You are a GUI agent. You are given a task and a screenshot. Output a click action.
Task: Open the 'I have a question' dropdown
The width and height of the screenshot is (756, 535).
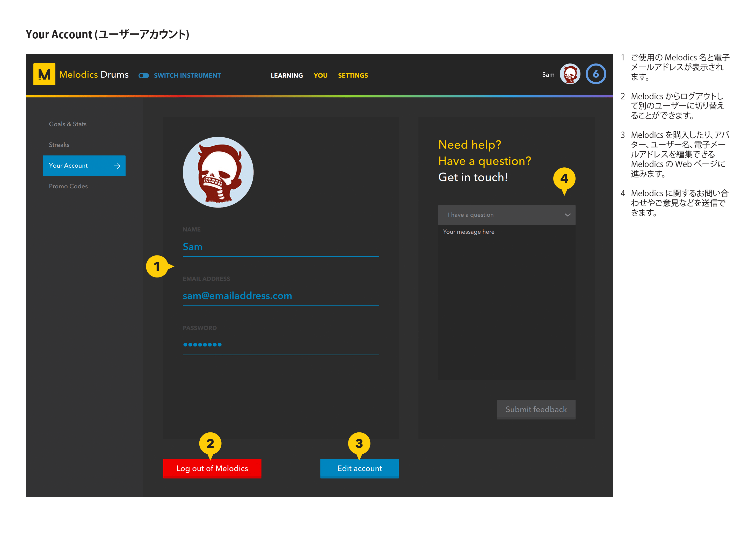point(506,215)
